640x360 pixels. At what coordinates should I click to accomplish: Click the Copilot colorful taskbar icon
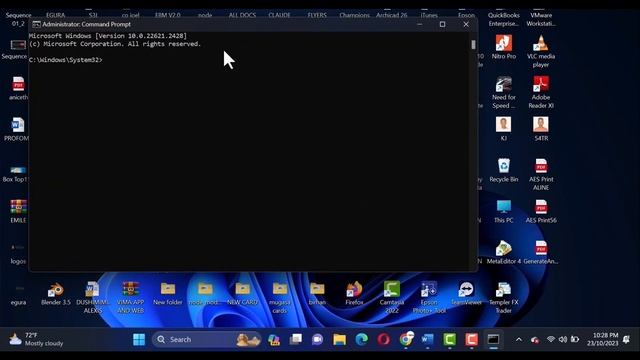pos(273,339)
